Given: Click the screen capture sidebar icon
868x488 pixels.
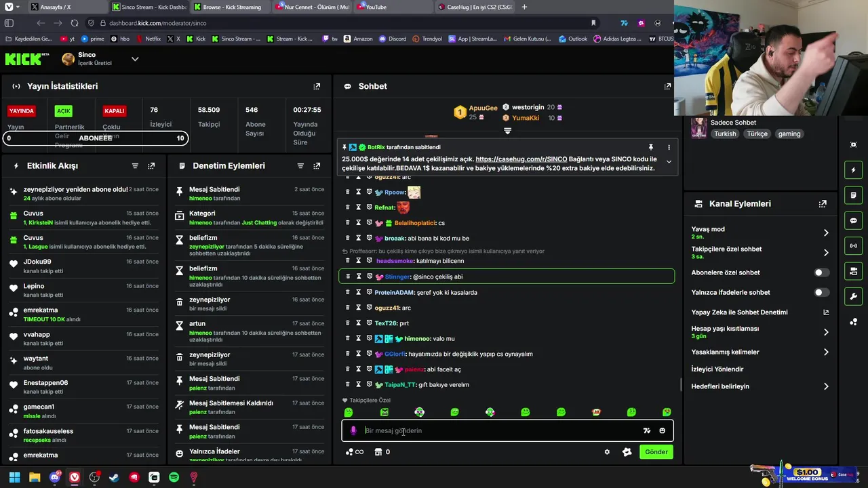Looking at the screenshot, I should coord(853,144).
